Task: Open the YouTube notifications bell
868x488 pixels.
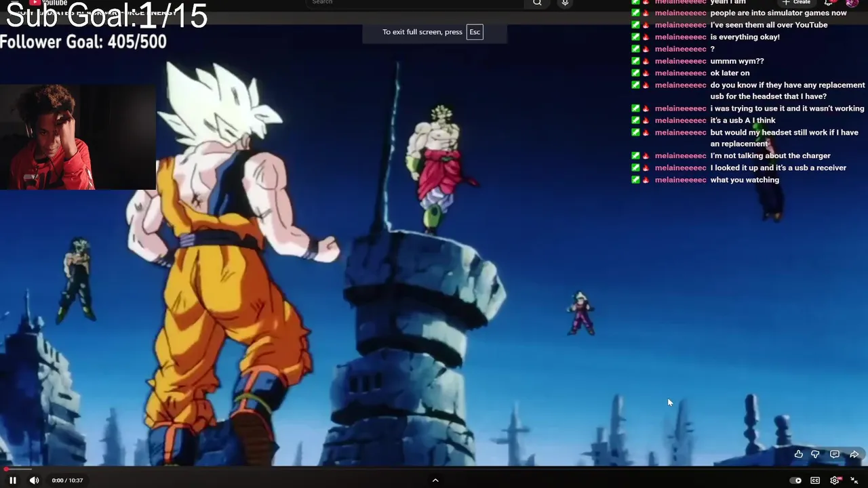Action: (x=829, y=3)
